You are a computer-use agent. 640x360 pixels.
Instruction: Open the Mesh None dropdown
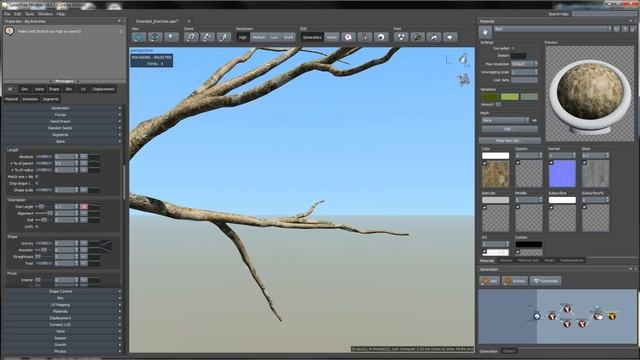pyautogui.click(x=505, y=120)
